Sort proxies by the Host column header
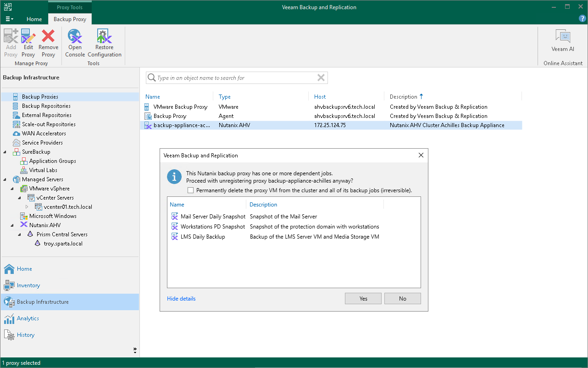Viewport: 588px width, 368px height. point(320,97)
